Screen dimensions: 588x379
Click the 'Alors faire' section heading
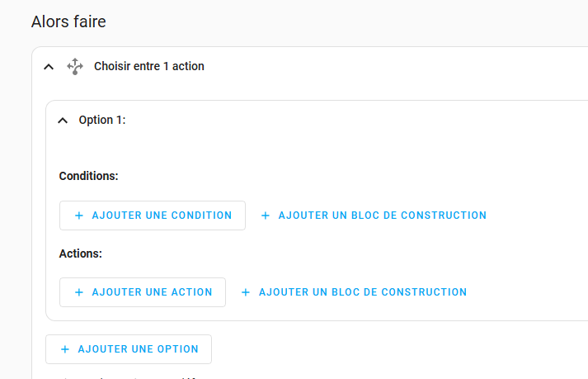[68, 21]
